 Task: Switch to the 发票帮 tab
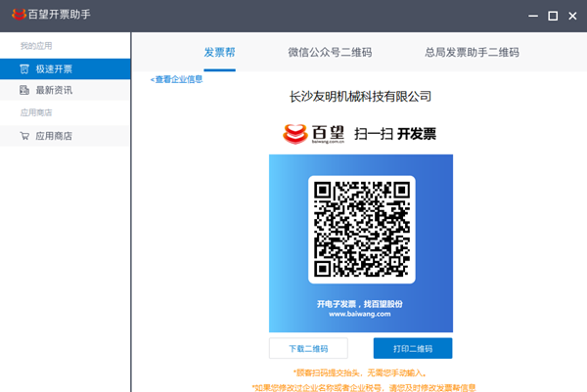219,53
